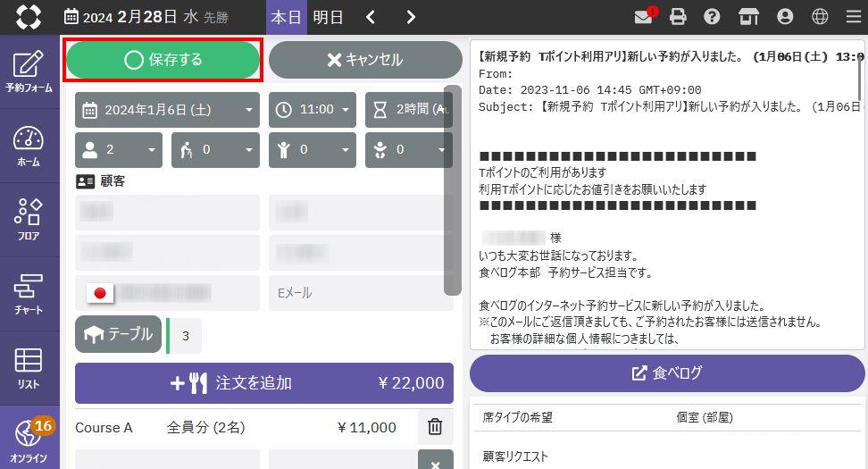Screen dimensions: 868x469
Task: Click the printer icon
Action: 678,17
